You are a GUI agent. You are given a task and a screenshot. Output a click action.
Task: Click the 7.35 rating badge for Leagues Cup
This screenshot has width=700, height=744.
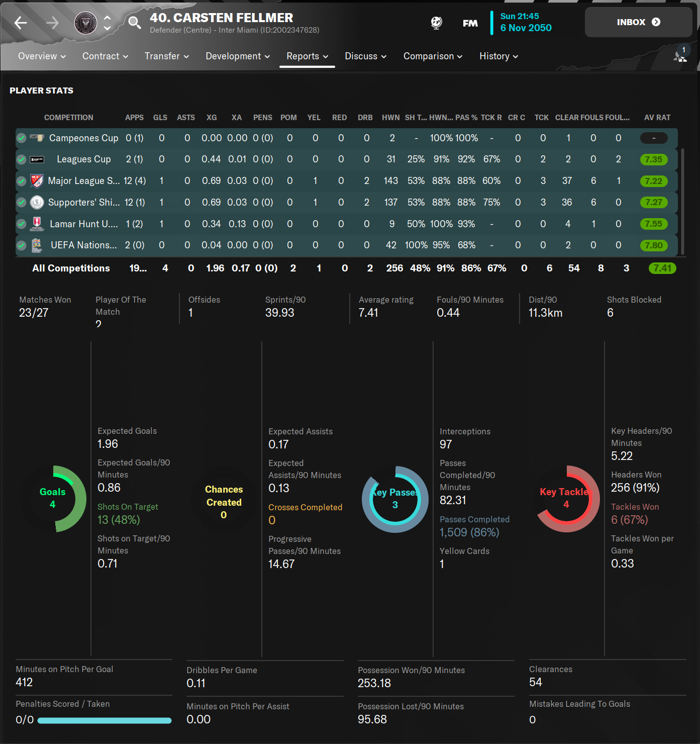654,159
